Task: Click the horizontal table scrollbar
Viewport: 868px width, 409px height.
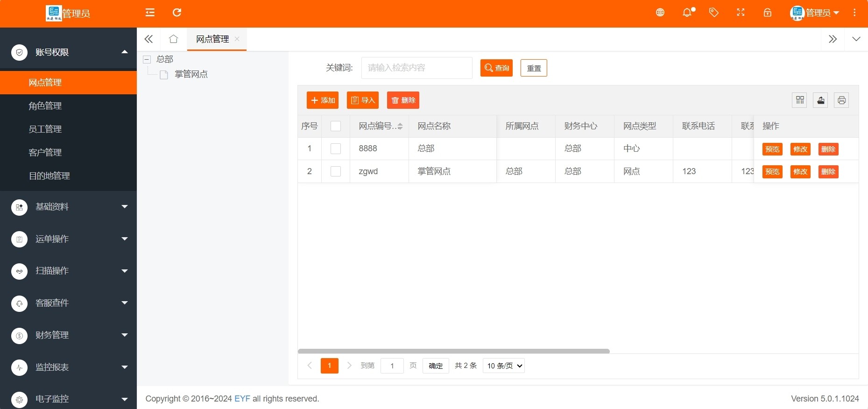Action: (454, 351)
